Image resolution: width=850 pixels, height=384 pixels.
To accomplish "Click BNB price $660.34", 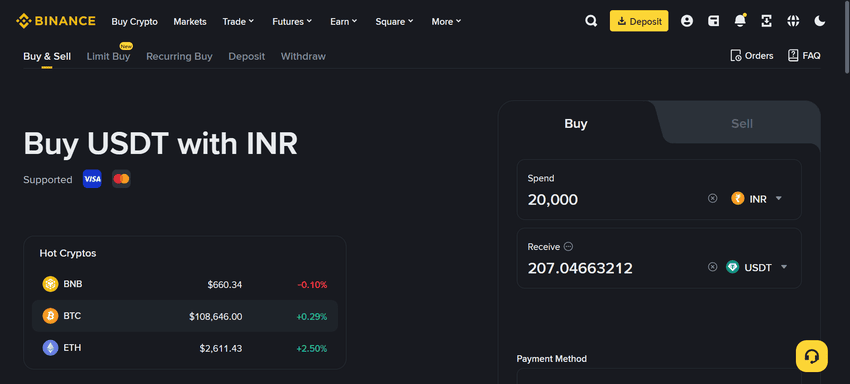I will (224, 284).
